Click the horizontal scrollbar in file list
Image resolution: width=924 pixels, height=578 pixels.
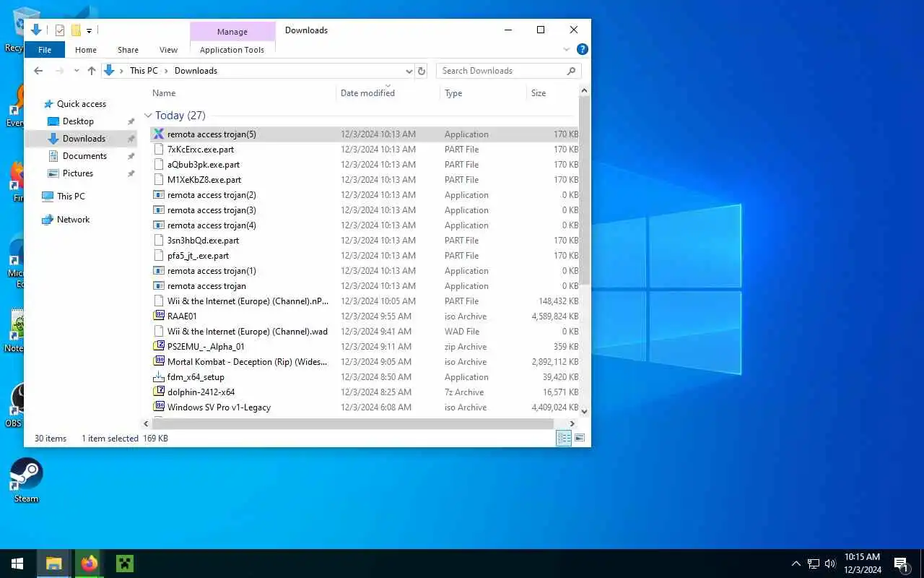click(x=352, y=424)
